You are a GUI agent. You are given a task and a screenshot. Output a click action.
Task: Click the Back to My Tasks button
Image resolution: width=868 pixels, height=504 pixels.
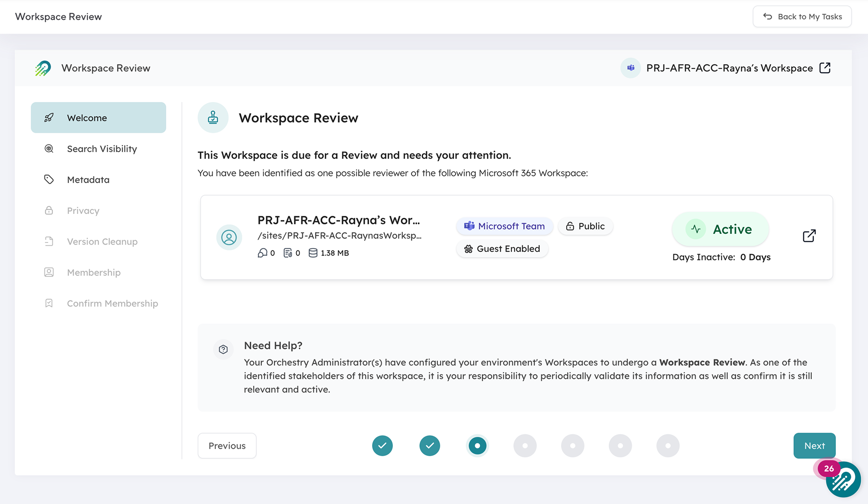802,17
